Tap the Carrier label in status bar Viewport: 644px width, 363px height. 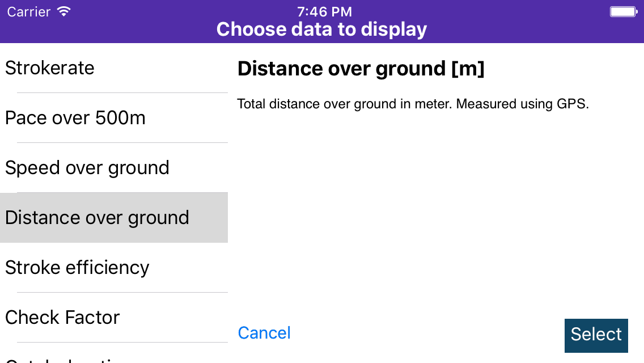[29, 11]
